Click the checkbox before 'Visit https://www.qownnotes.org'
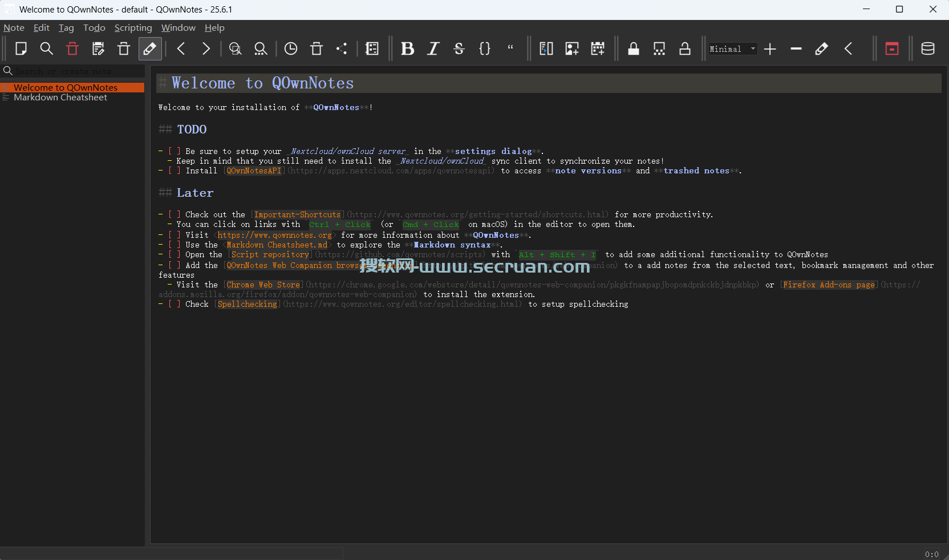Viewport: 949px width, 560px height. [x=174, y=235]
